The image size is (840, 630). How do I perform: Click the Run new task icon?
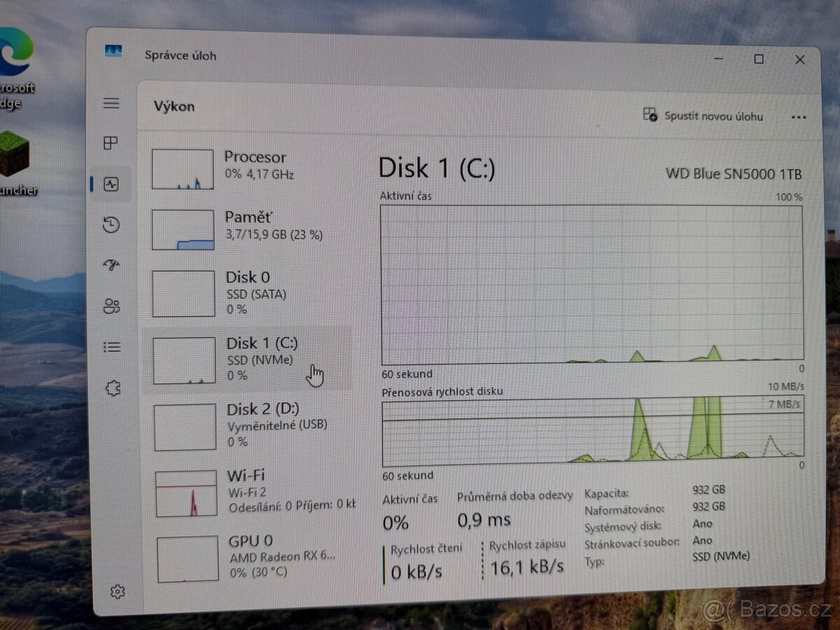pos(649,116)
